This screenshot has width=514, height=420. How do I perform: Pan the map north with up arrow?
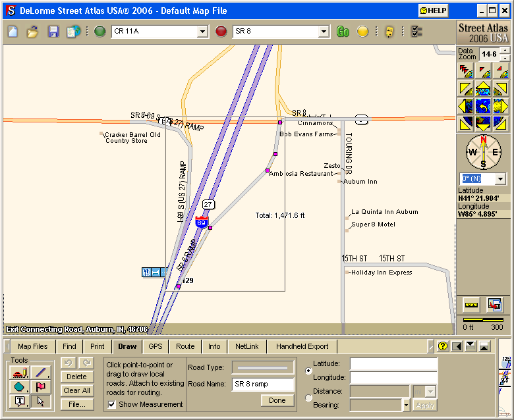point(483,88)
